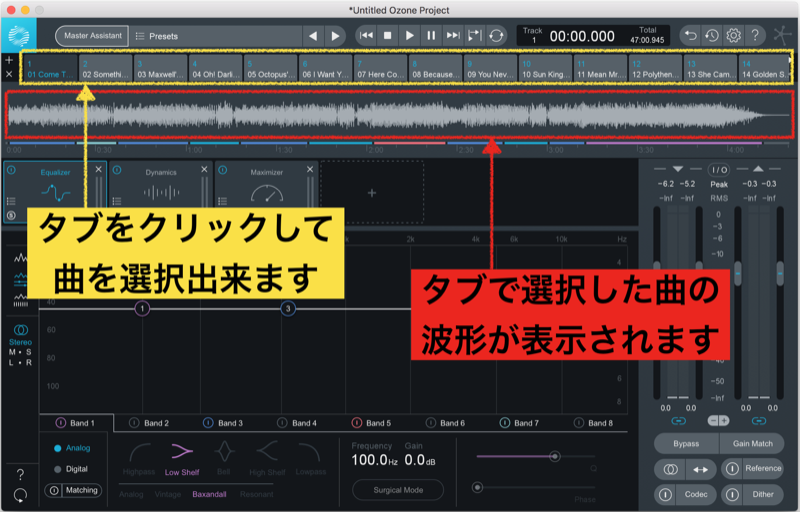Open the undo history clock icon
Image resolution: width=800 pixels, height=512 pixels.
tap(712, 36)
